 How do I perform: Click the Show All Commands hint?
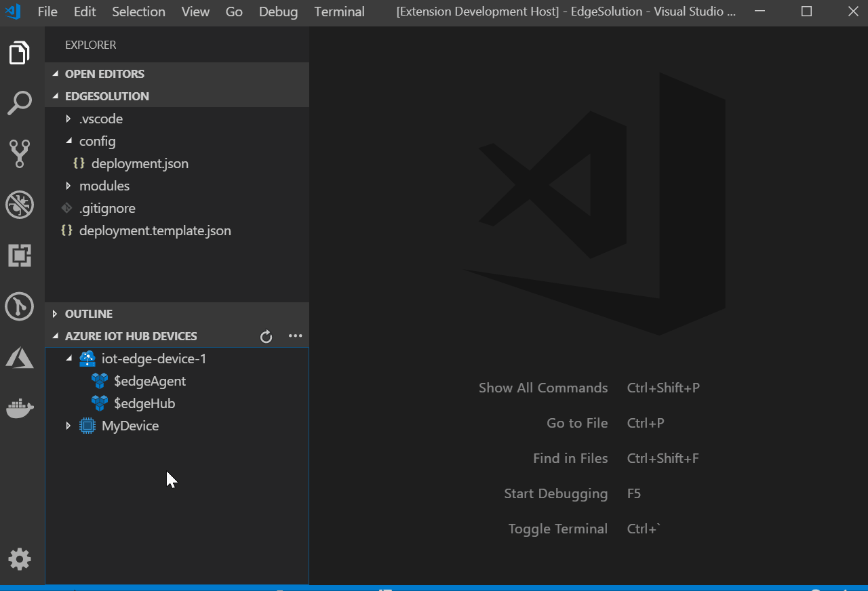tap(543, 388)
